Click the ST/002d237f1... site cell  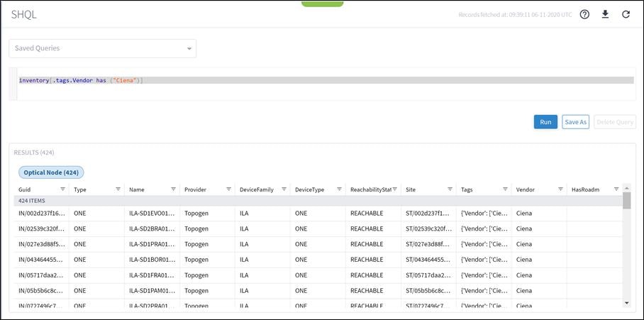pos(429,213)
